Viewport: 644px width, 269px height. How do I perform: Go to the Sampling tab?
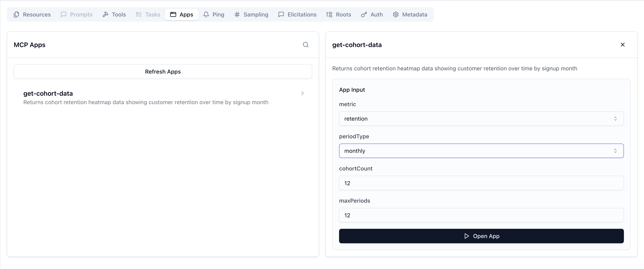(x=251, y=14)
